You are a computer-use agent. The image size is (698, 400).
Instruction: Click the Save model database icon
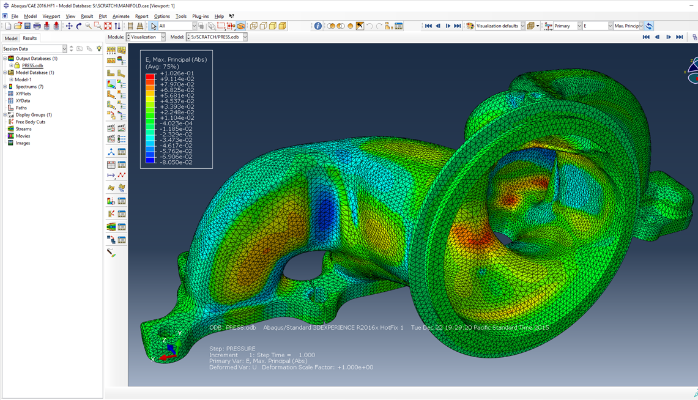(26, 26)
